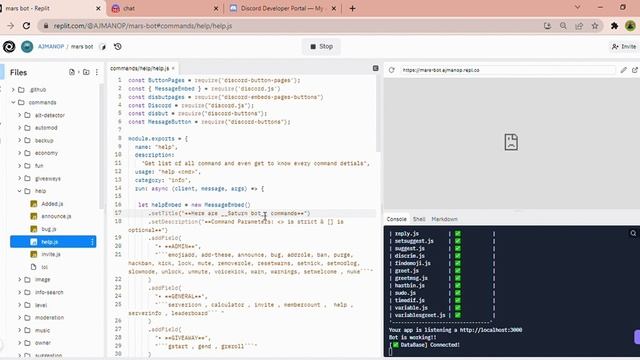Open the owner folder
This screenshot has height=360, width=640.
(42, 343)
